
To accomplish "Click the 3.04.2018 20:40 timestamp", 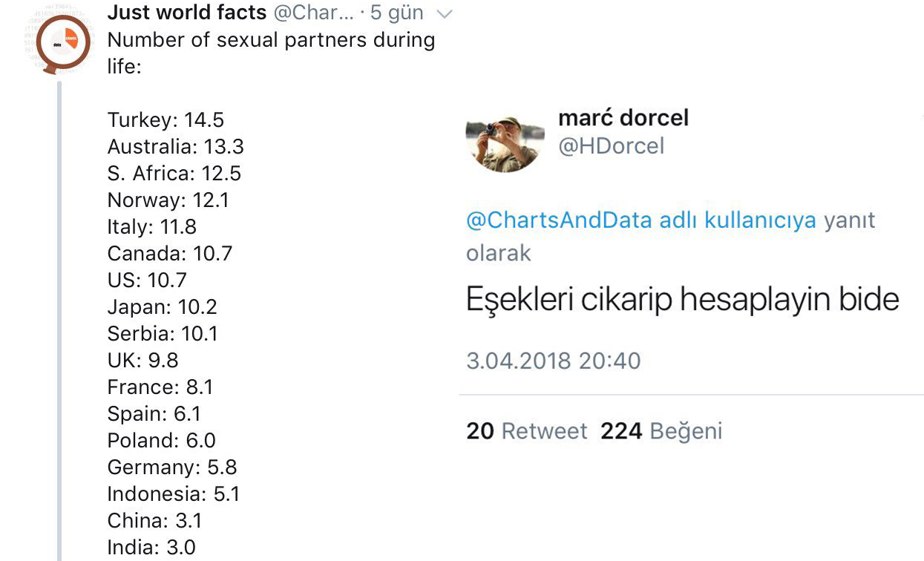I will pyautogui.click(x=553, y=361).
